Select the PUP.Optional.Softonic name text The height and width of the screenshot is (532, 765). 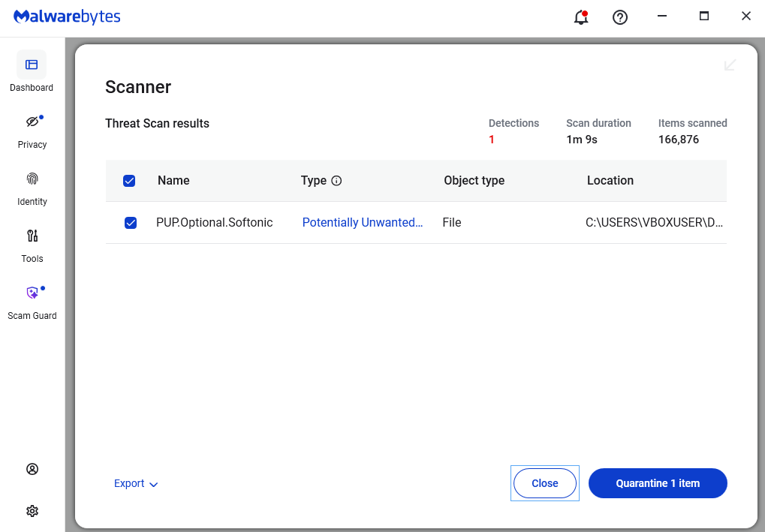click(x=214, y=222)
